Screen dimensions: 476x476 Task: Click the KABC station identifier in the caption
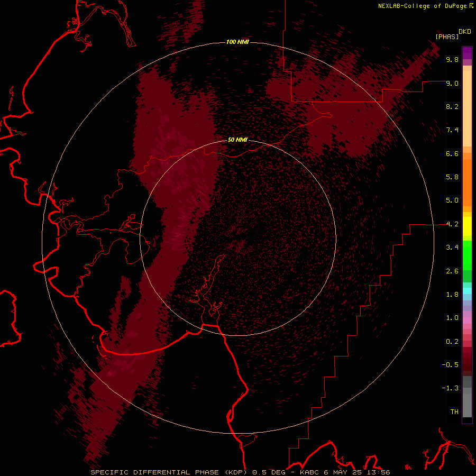309,472
